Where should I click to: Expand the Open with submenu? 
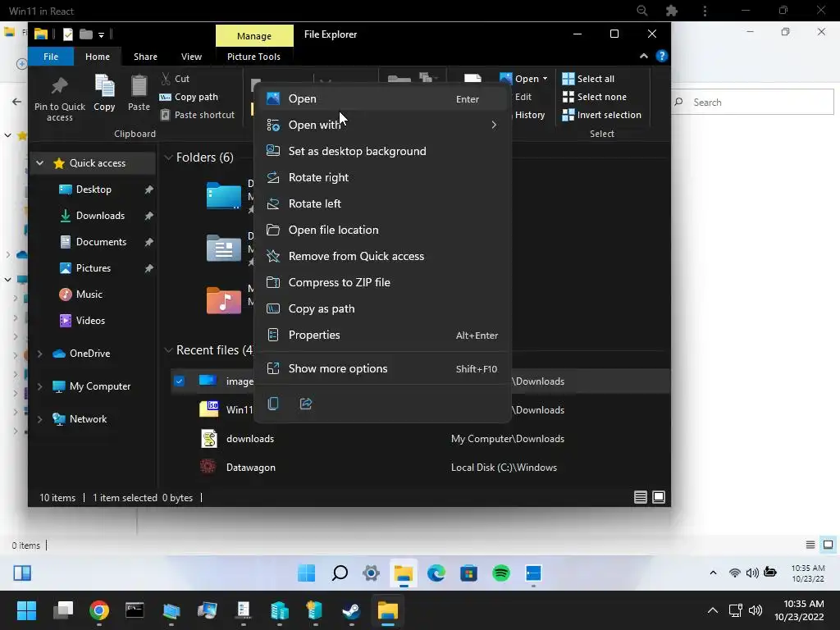tap(382, 125)
